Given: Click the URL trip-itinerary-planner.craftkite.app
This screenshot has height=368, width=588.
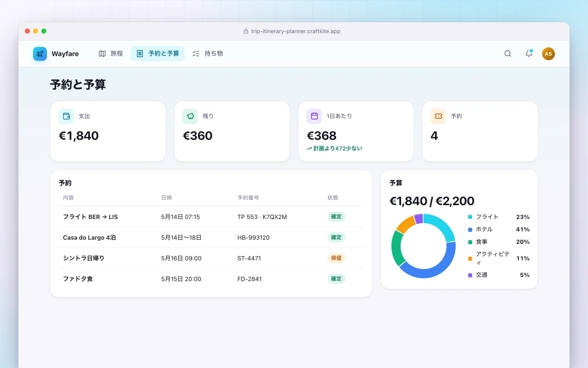Looking at the screenshot, I should point(296,31).
